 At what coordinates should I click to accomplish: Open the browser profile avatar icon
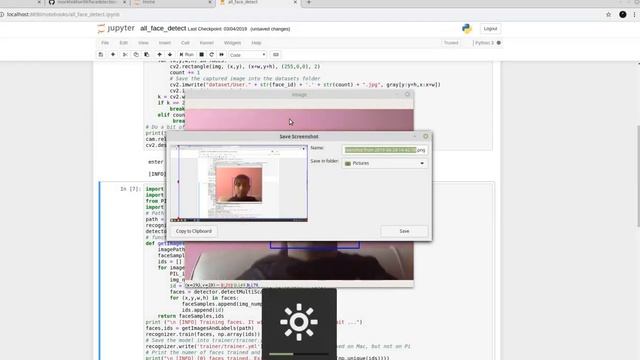(622, 14)
